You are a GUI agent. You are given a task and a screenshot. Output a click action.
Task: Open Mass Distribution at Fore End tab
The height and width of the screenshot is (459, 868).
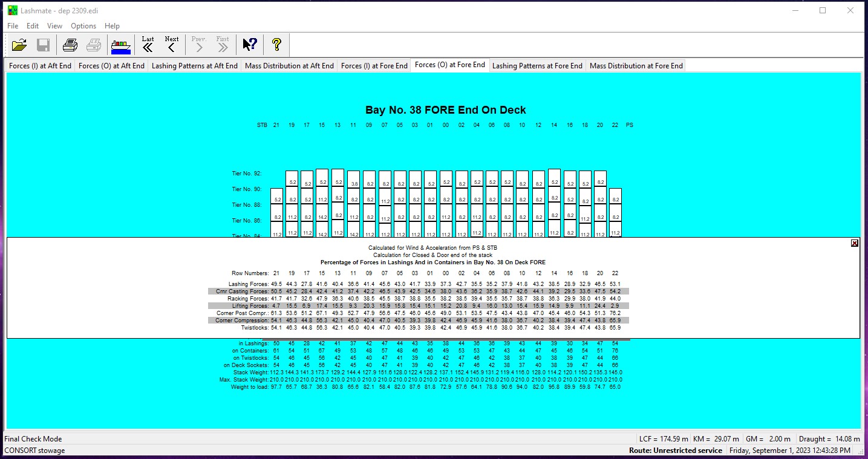pyautogui.click(x=636, y=66)
